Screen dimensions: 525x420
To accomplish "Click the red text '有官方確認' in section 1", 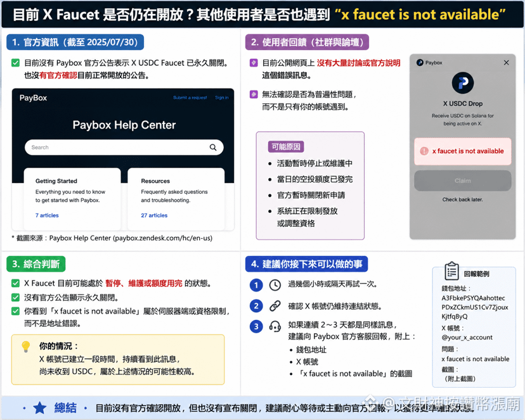I will pos(58,75).
